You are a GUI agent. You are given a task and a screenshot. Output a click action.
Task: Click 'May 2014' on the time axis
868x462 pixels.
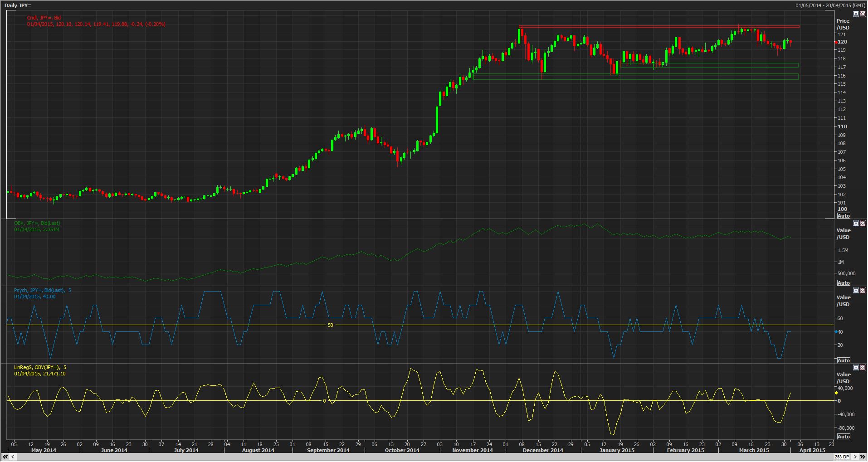coord(44,450)
